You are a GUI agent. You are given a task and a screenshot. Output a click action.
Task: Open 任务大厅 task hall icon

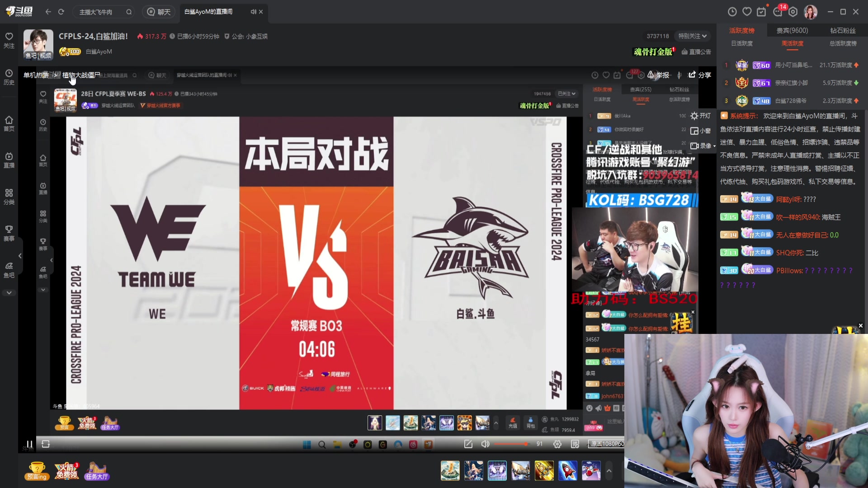pyautogui.click(x=97, y=471)
